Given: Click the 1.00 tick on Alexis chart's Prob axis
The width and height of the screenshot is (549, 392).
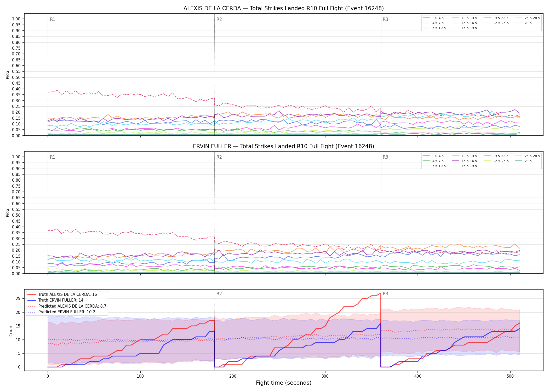Looking at the screenshot, I should (16, 19).
